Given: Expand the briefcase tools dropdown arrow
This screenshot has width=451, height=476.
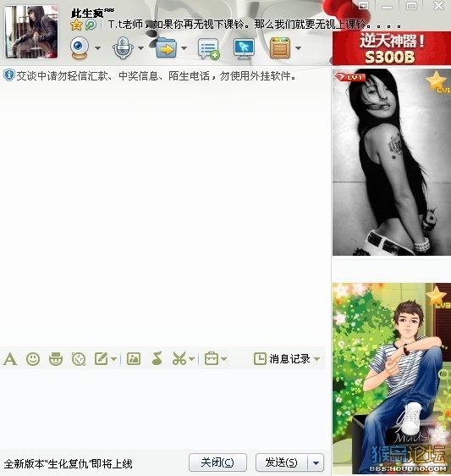Looking at the screenshot, I should (x=224, y=359).
